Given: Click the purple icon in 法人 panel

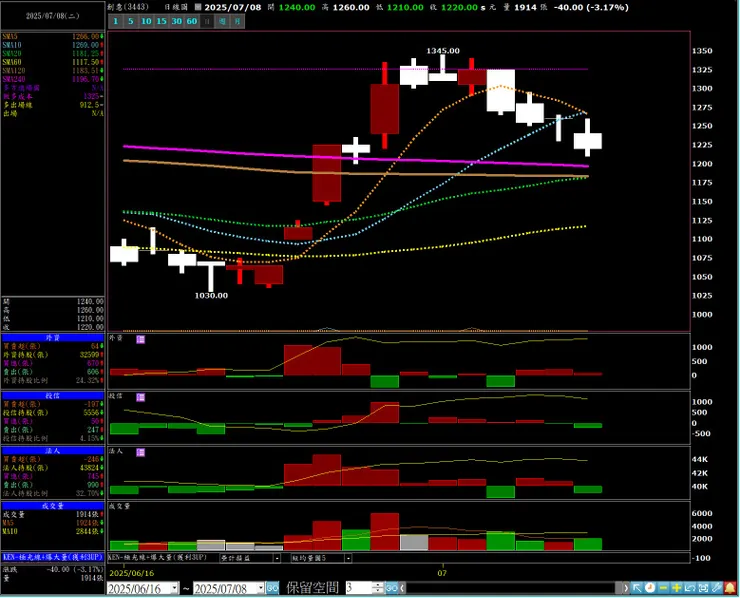Looking at the screenshot, I should tap(141, 453).
